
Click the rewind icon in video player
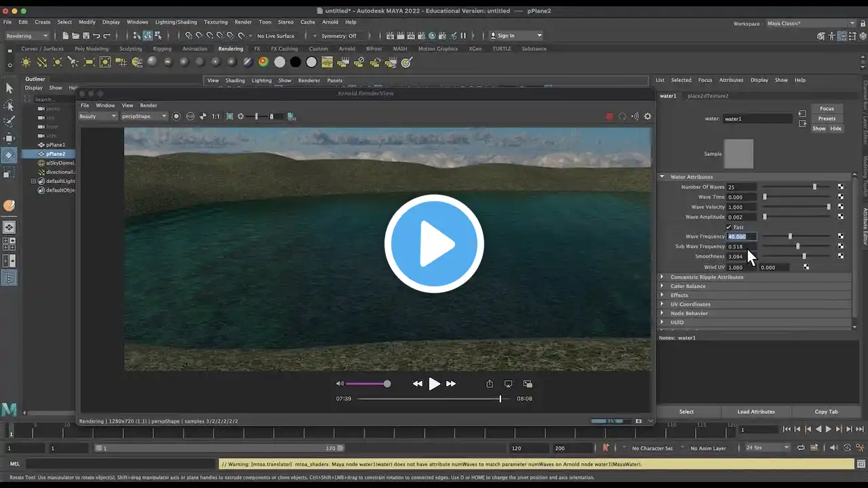point(418,384)
